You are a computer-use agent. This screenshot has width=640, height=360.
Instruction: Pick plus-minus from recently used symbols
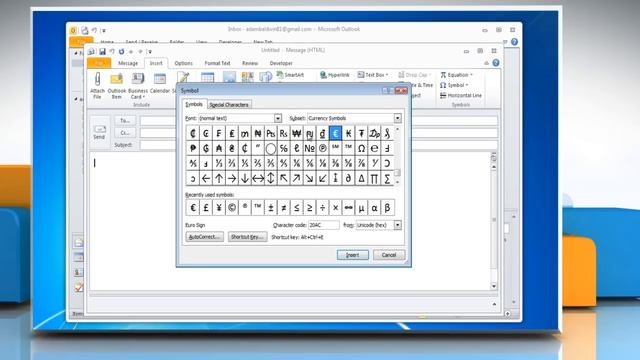click(x=271, y=208)
